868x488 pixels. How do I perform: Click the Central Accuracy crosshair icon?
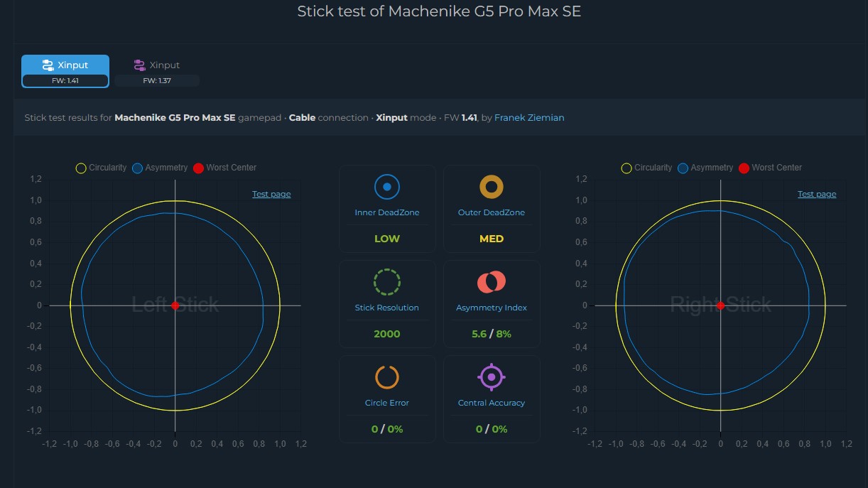click(x=492, y=377)
